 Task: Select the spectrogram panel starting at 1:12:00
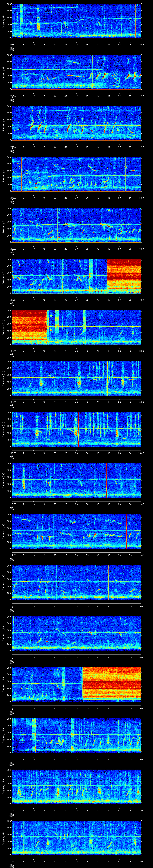pyautogui.click(x=76, y=583)
